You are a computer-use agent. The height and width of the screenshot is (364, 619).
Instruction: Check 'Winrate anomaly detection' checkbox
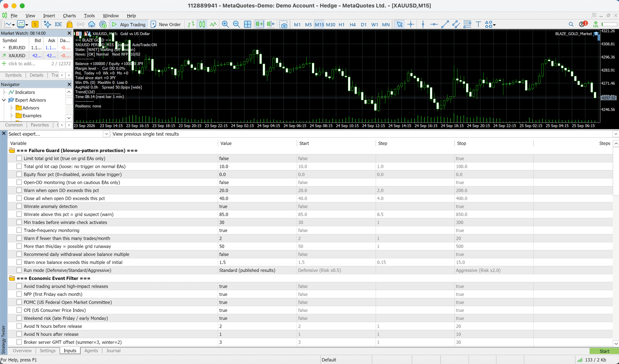19,206
